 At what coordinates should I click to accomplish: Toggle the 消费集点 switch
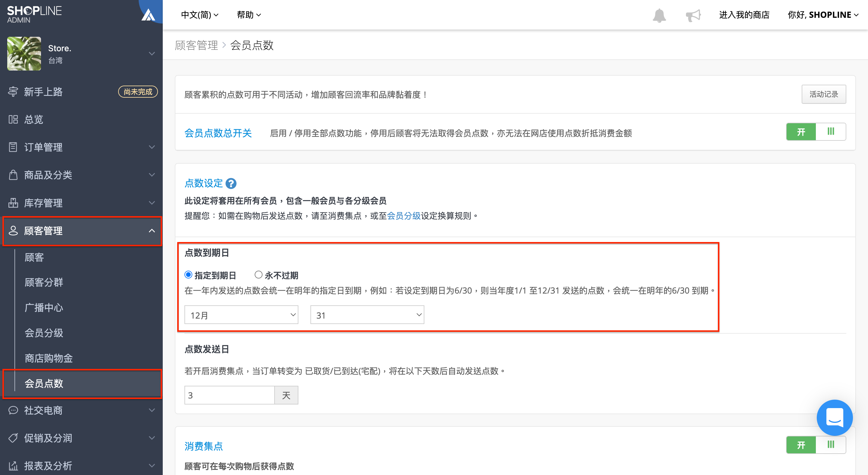816,445
